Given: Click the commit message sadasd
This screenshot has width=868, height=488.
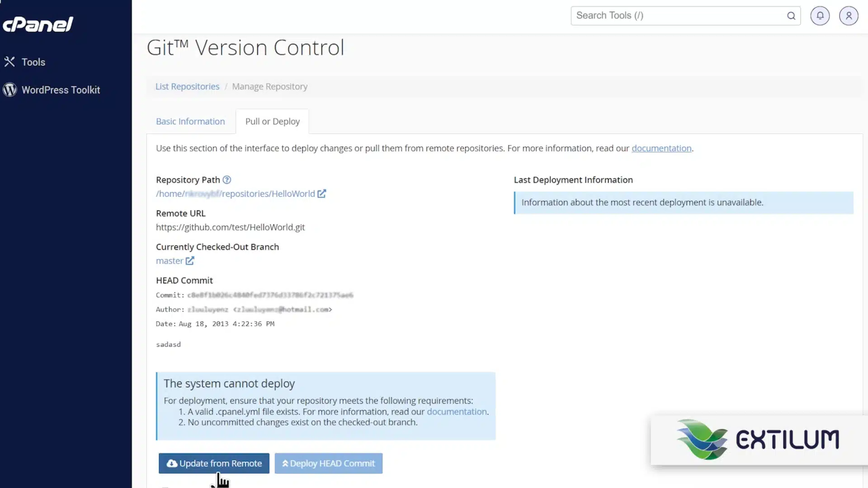Looking at the screenshot, I should [168, 344].
